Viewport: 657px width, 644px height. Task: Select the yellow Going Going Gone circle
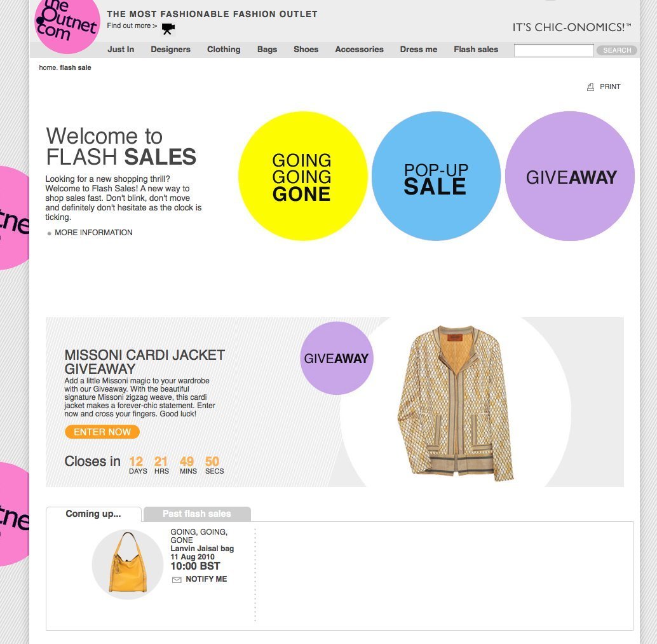[302, 176]
